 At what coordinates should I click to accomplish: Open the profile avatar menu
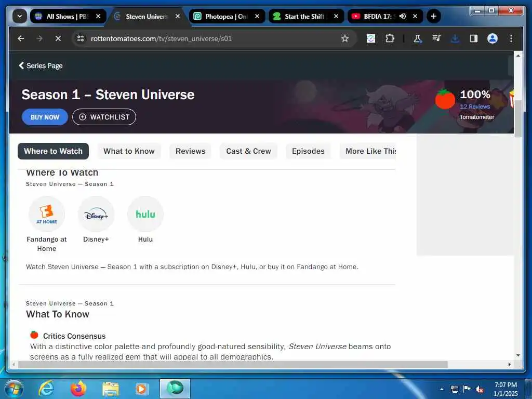point(493,38)
